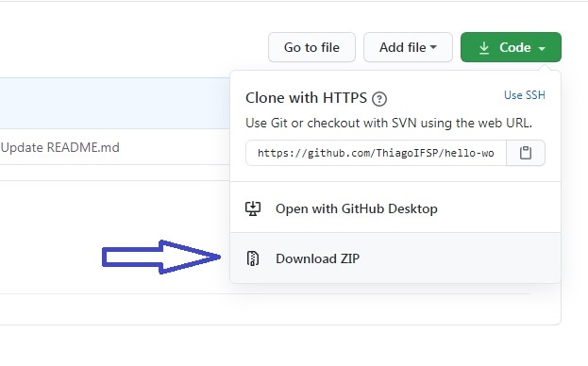Click the help icon beside Clone with HTTPS
588x366 pixels.
(379, 99)
